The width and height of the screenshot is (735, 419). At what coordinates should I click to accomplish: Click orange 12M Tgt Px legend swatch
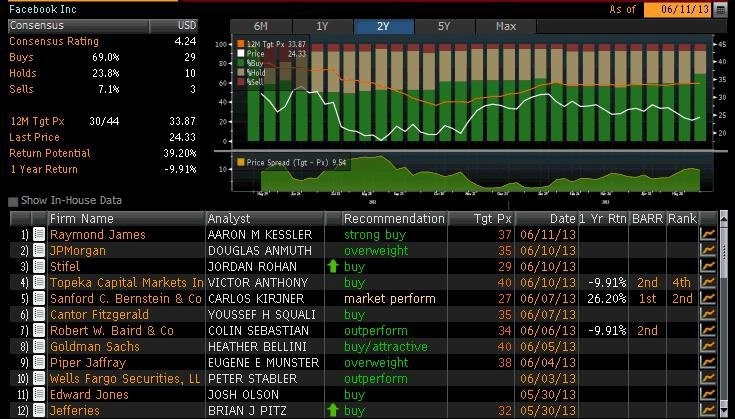(x=241, y=44)
